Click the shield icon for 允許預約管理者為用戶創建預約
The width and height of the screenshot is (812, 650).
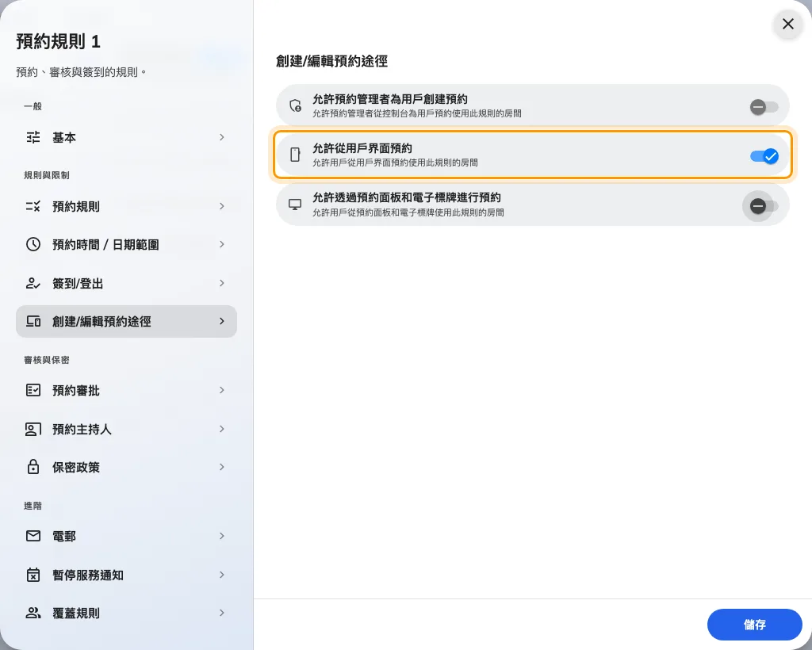[x=295, y=105]
